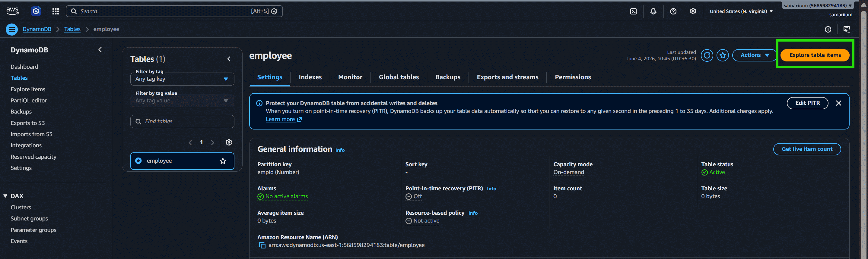Open Resource-based policy Info link
This screenshot has width=868, height=259.
click(x=473, y=213)
